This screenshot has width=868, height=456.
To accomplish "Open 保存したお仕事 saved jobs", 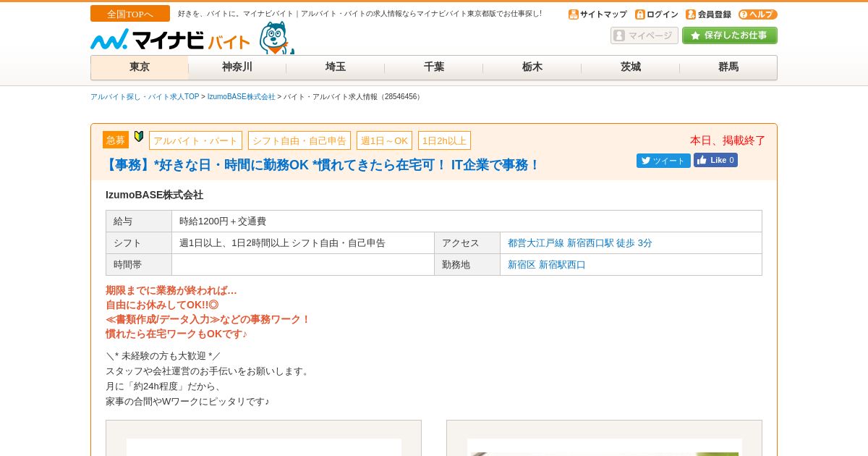I will [x=729, y=35].
